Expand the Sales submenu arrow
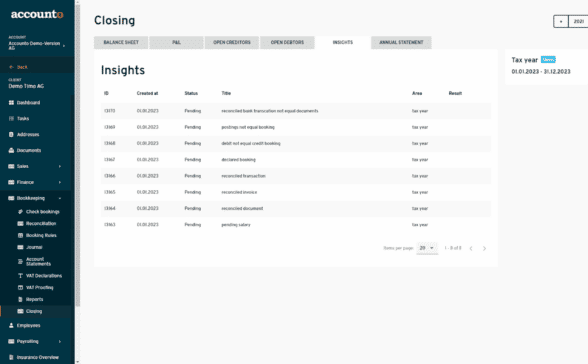 (x=60, y=166)
